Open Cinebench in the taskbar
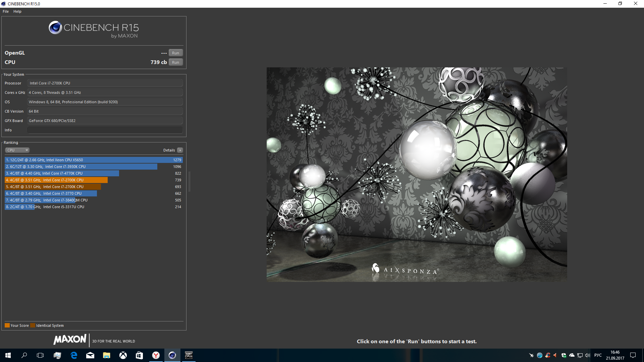This screenshot has width=644, height=362. (172, 355)
